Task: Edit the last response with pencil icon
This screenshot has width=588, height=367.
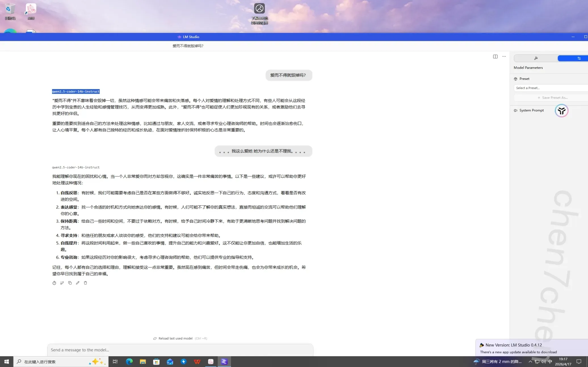Action: (77, 283)
